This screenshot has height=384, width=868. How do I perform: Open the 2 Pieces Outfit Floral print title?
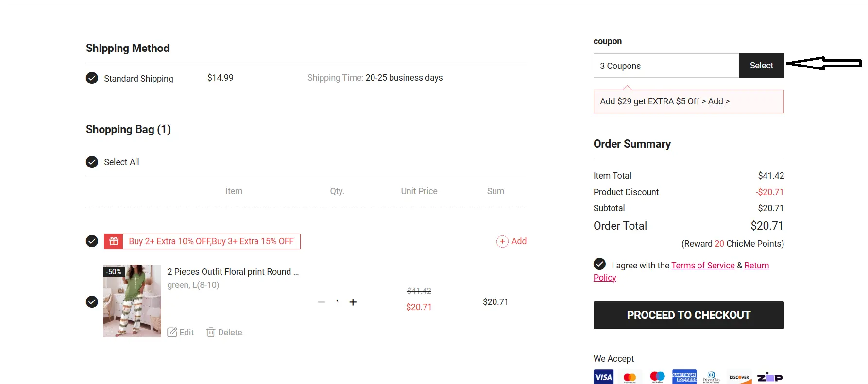(233, 272)
